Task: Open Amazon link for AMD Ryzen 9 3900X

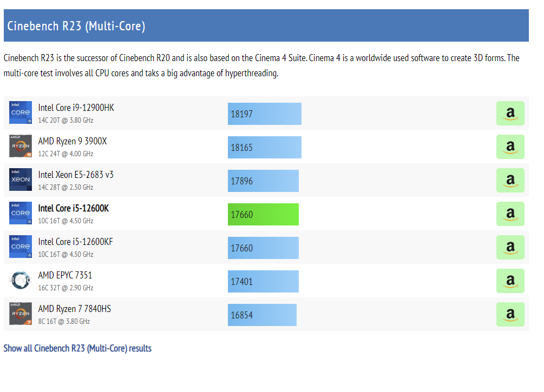Action: tap(510, 147)
